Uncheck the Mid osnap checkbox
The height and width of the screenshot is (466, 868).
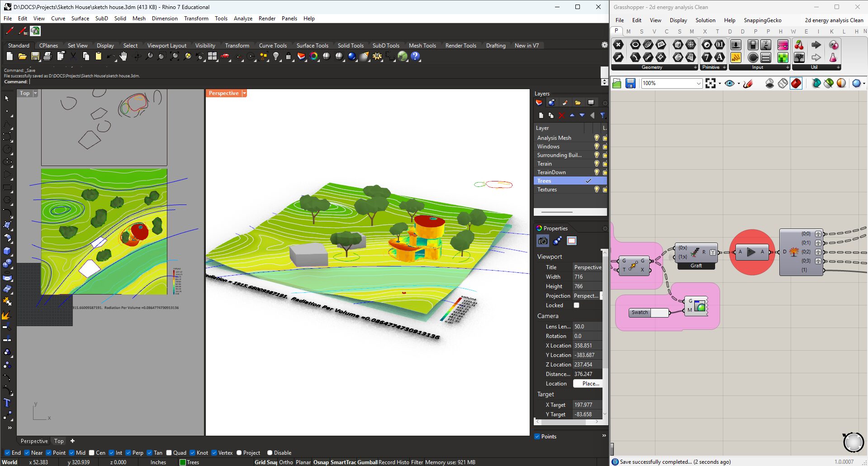[x=72, y=453]
